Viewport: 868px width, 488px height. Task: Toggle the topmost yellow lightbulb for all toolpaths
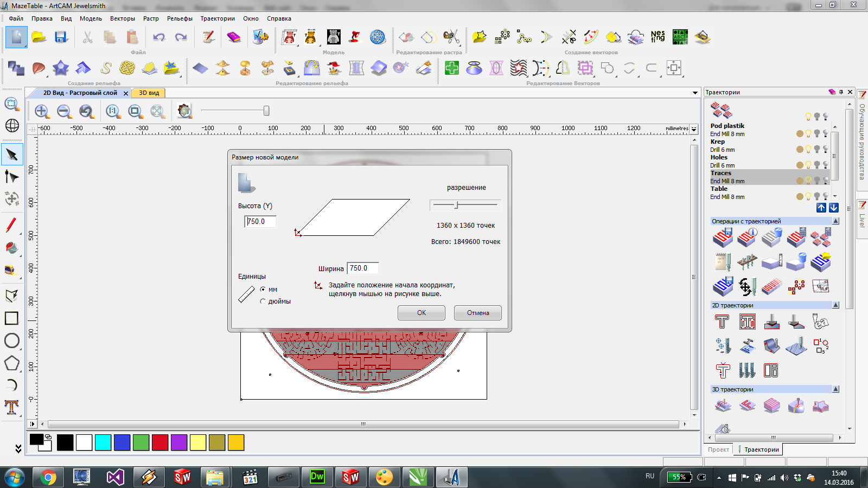click(808, 117)
